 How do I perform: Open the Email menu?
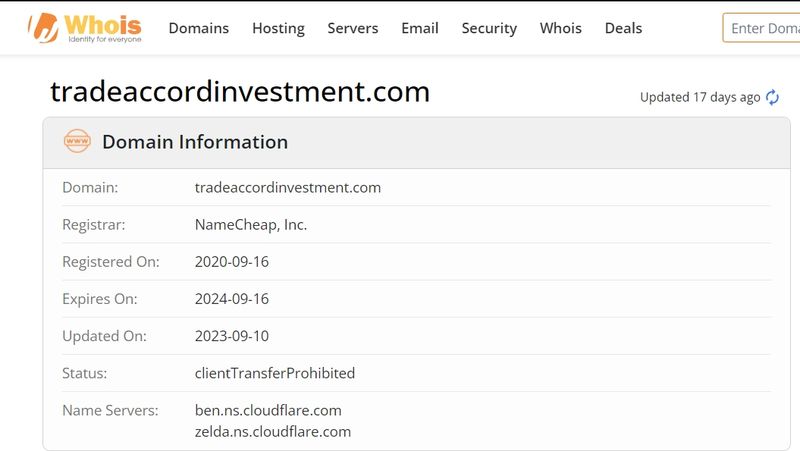419,28
